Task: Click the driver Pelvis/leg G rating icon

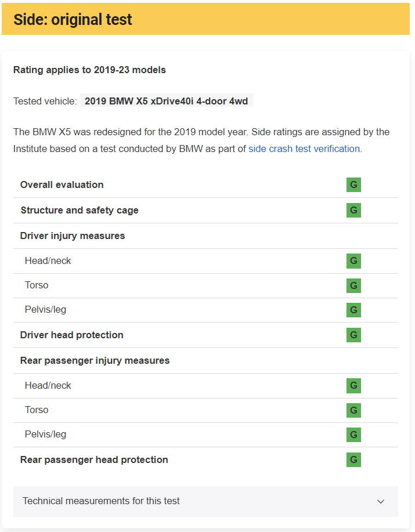Action: (x=353, y=310)
